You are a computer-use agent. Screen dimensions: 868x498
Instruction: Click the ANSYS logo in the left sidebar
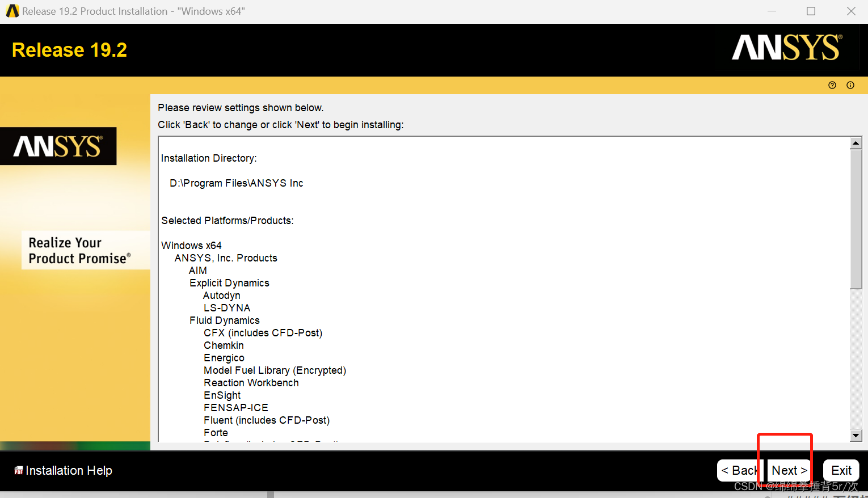(58, 146)
